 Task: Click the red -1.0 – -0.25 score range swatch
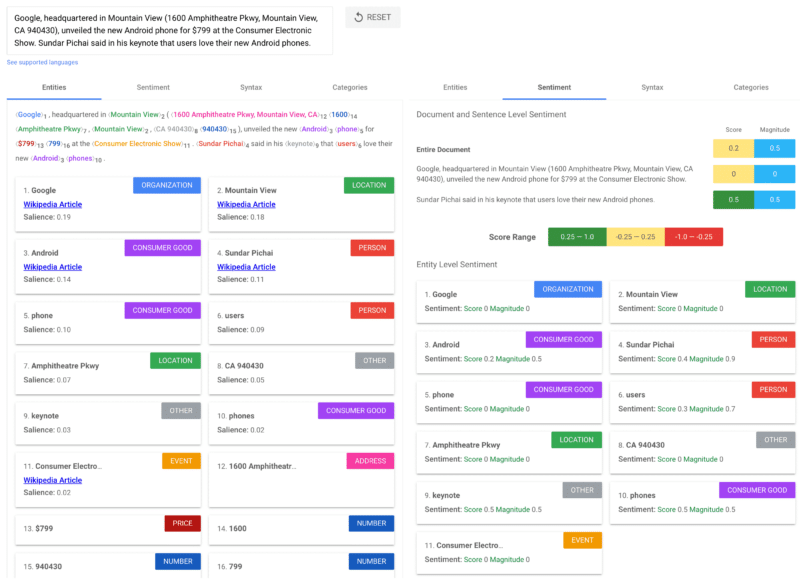pyautogui.click(x=692, y=237)
